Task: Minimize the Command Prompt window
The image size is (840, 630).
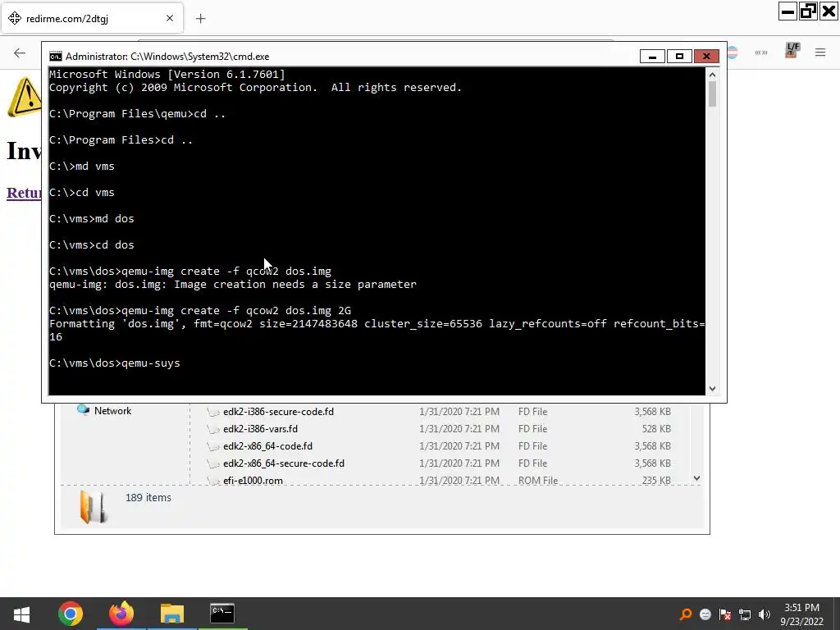Action: coord(652,57)
